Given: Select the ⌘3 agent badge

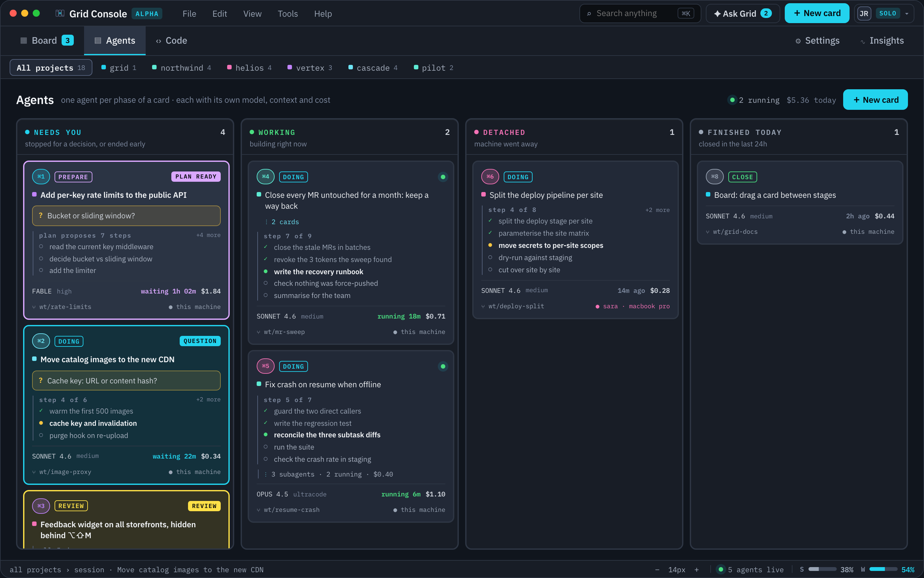Looking at the screenshot, I should pyautogui.click(x=41, y=506).
